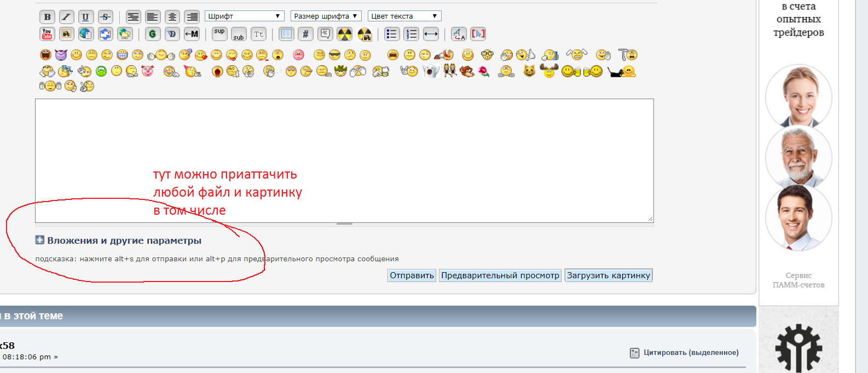Viewport: 868px width, 373px height.
Task: Insert a numbered list
Action: click(411, 34)
